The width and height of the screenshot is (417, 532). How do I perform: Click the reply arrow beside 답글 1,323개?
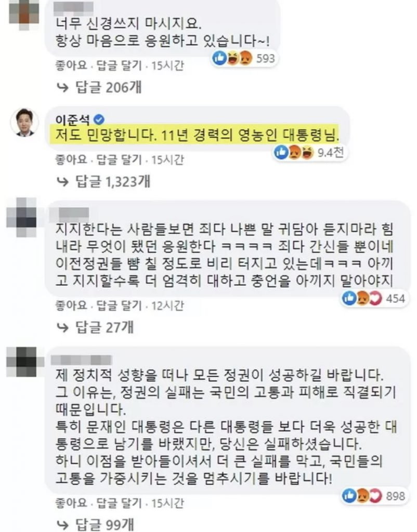coord(63,182)
